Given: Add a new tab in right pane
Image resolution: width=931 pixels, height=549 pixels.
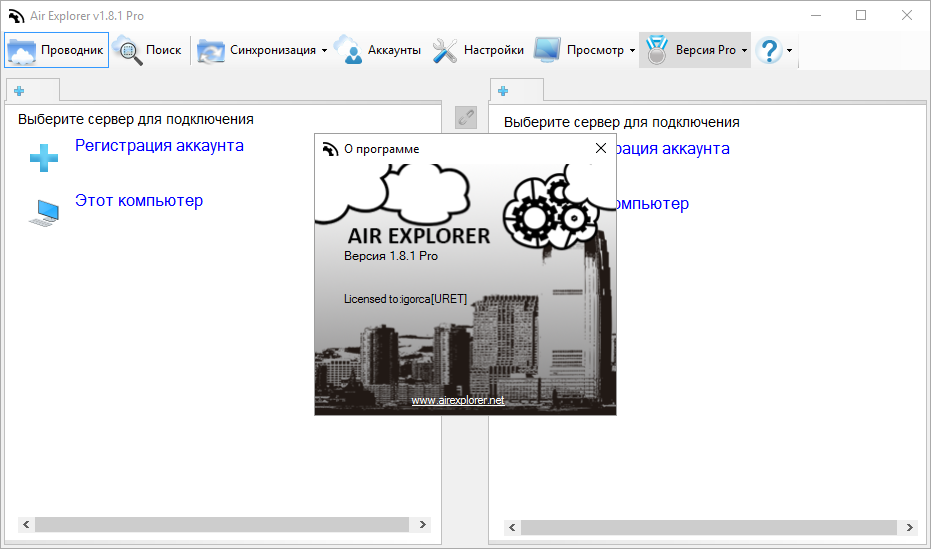Looking at the screenshot, I should pyautogui.click(x=503, y=91).
